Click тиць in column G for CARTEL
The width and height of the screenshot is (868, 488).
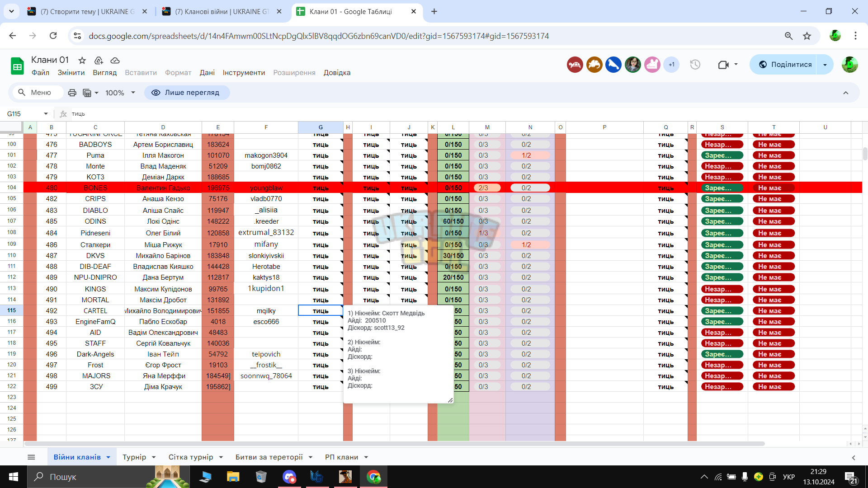click(x=321, y=310)
